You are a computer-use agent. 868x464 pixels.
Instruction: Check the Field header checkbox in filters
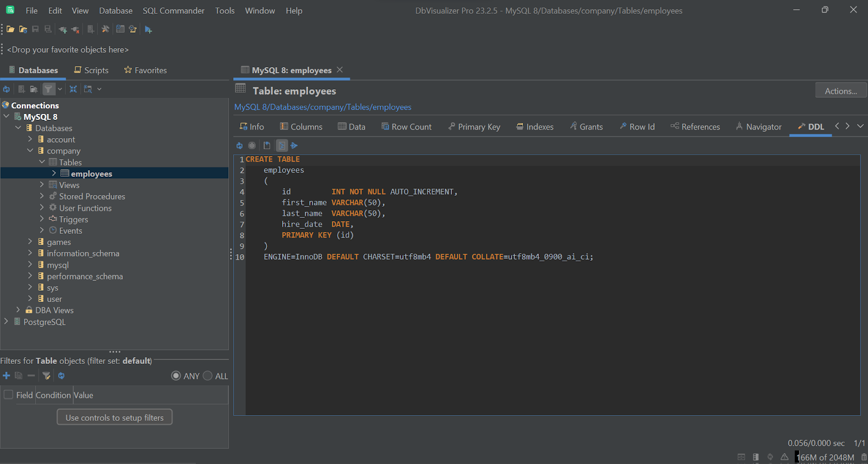point(8,395)
